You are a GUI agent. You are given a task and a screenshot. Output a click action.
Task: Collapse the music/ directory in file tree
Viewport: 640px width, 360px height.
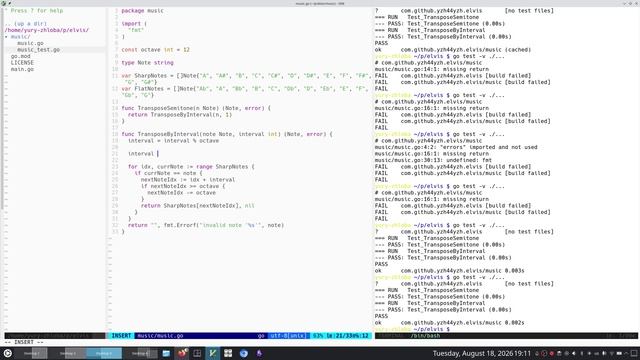click(18, 37)
